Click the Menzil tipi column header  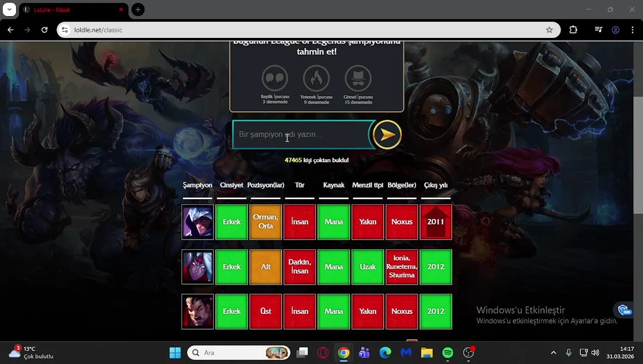pyautogui.click(x=368, y=185)
